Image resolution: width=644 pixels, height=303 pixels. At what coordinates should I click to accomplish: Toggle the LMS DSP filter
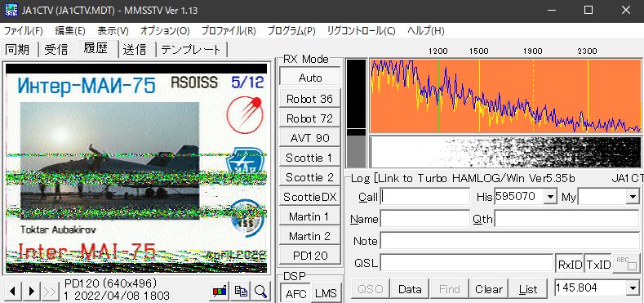(326, 293)
